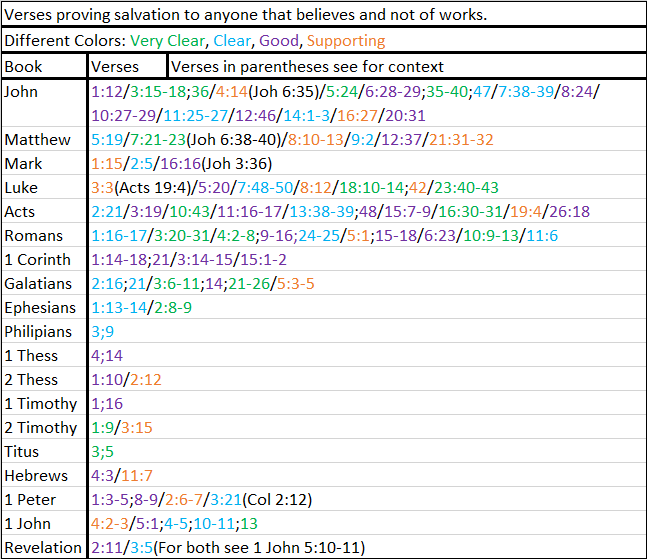Image resolution: width=647 pixels, height=559 pixels.
Task: Select the 'Acts' book cell
Action: tap(45, 211)
